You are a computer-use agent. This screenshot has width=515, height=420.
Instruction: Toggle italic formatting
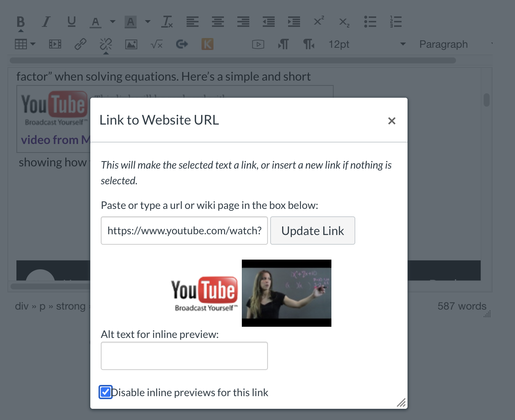point(46,22)
